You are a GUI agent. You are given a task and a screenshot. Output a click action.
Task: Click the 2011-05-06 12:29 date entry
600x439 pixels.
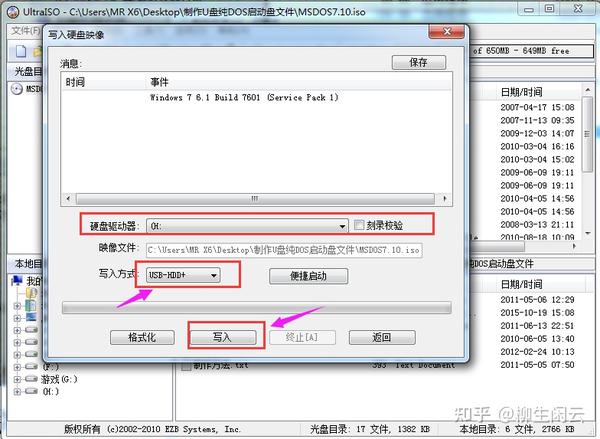pos(537,300)
